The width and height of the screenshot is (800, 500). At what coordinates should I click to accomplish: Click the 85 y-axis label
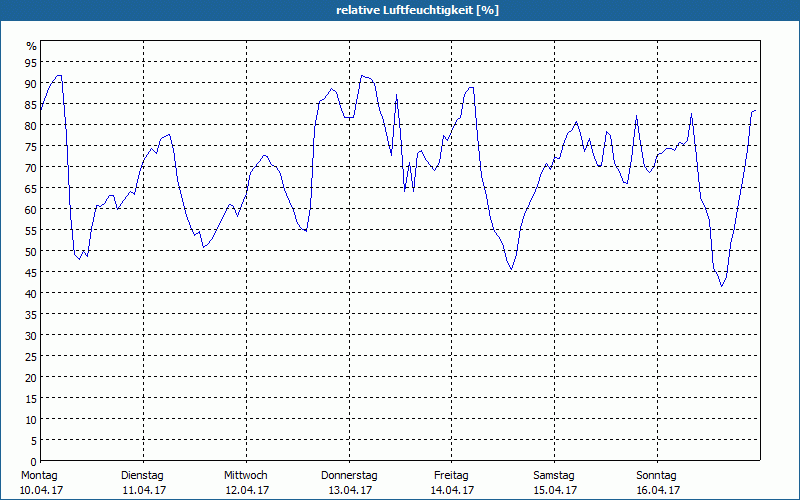(31, 105)
